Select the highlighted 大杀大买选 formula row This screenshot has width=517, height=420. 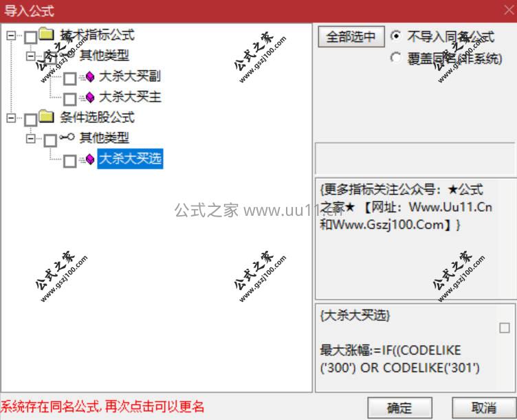(130, 159)
